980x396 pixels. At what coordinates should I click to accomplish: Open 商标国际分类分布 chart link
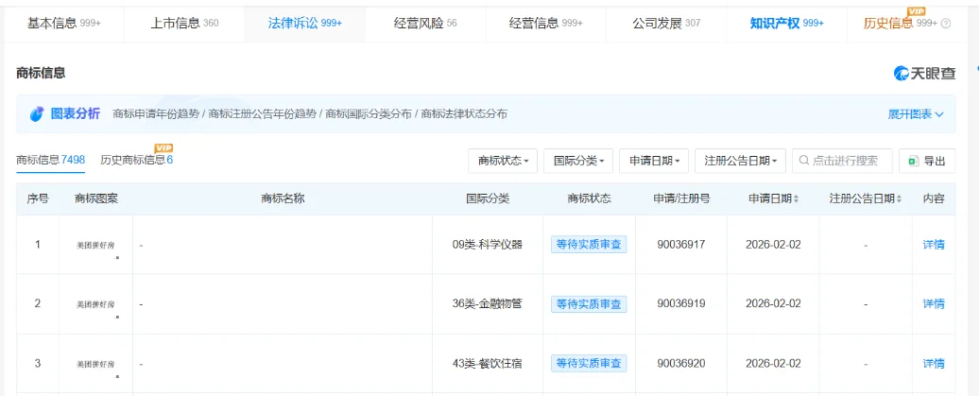point(369,114)
